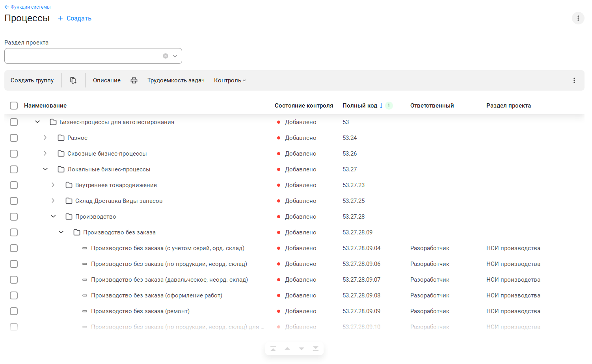Open the toolbar's three-dot overflow menu

click(x=574, y=80)
